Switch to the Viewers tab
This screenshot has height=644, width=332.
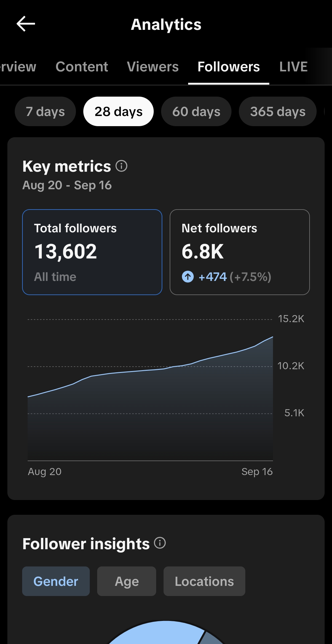[x=153, y=67]
